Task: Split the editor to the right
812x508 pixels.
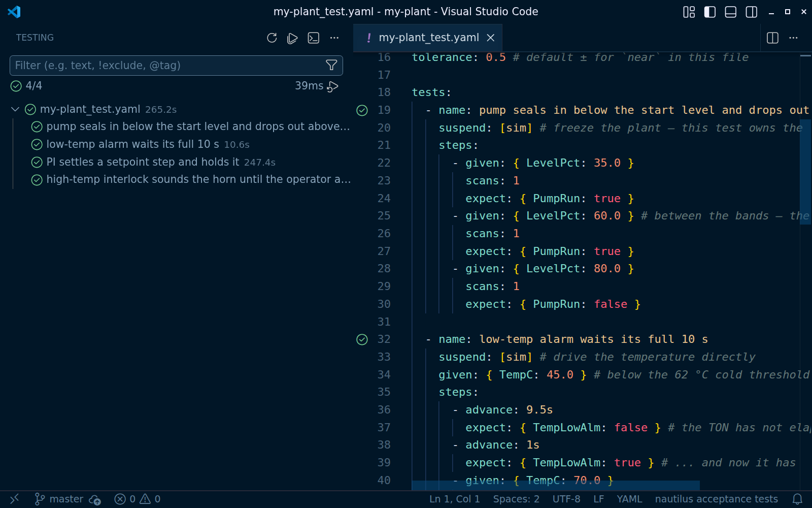Action: click(773, 38)
